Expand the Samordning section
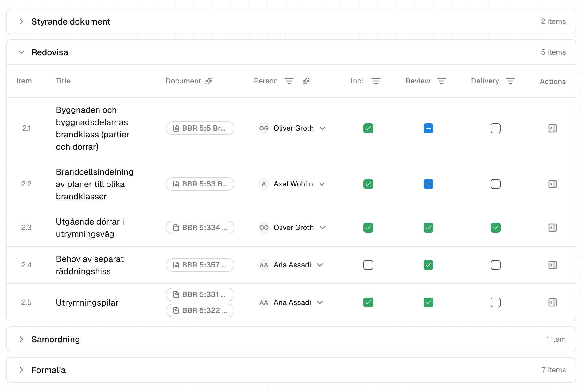The width and height of the screenshot is (585, 392). pos(21,339)
